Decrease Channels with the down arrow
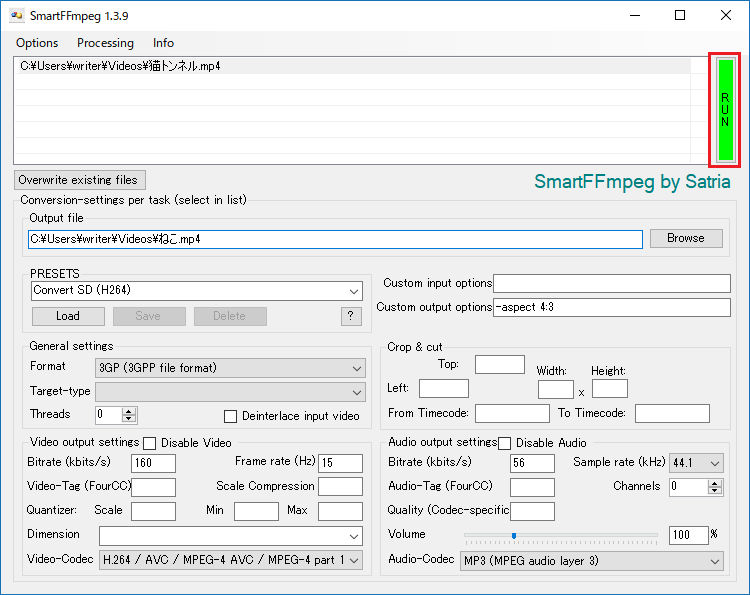Viewport: 750px width, 595px height. point(715,491)
